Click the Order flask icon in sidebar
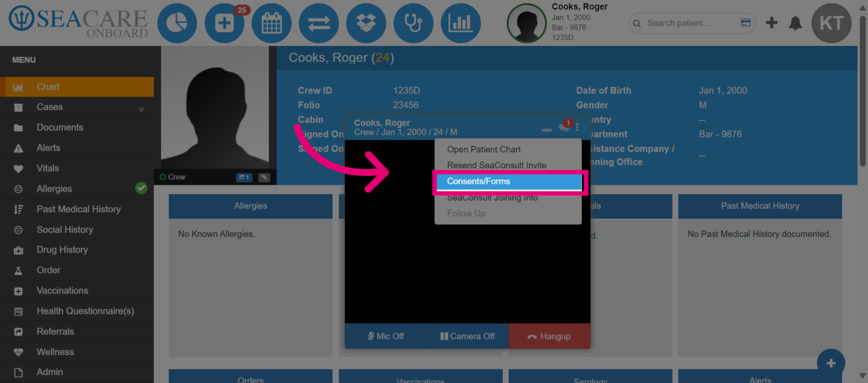This screenshot has height=383, width=868. pyautogui.click(x=18, y=271)
